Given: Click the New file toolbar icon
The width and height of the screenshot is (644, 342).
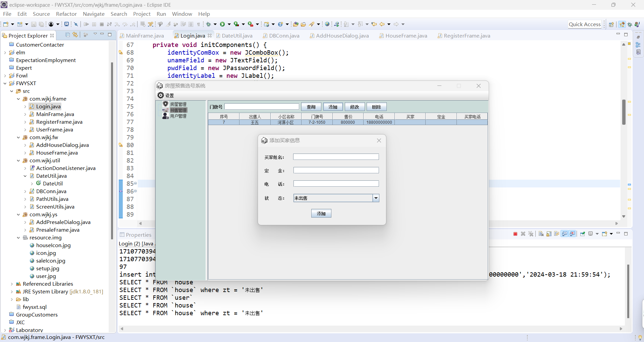Looking at the screenshot, I should [x=6, y=24].
